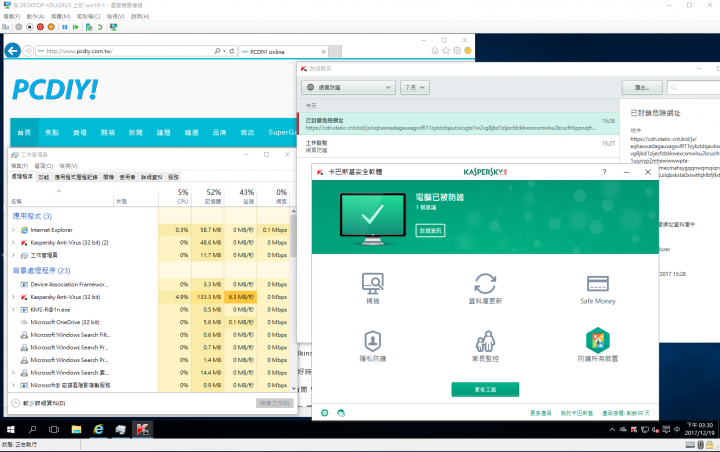The width and height of the screenshot is (720, 452).
Task: Click the IE address bar URL field
Action: click(x=124, y=51)
